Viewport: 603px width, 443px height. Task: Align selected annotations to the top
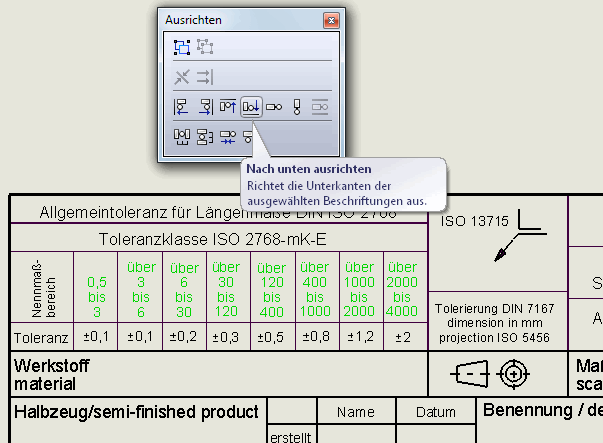tap(228, 107)
